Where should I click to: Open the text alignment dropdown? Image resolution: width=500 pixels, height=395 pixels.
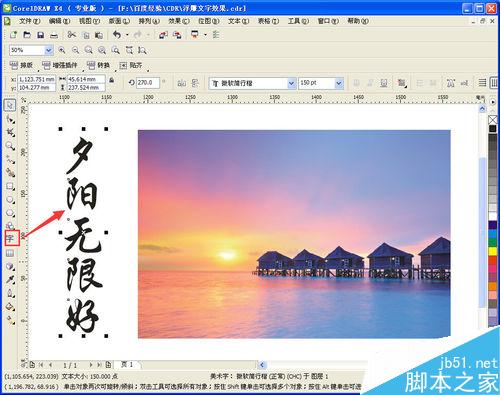click(x=402, y=83)
